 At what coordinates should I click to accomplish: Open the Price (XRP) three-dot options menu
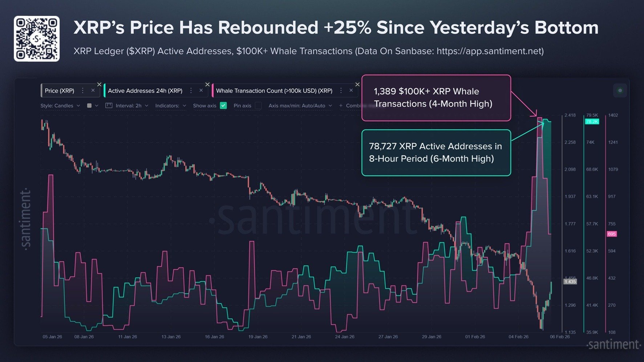coord(83,91)
